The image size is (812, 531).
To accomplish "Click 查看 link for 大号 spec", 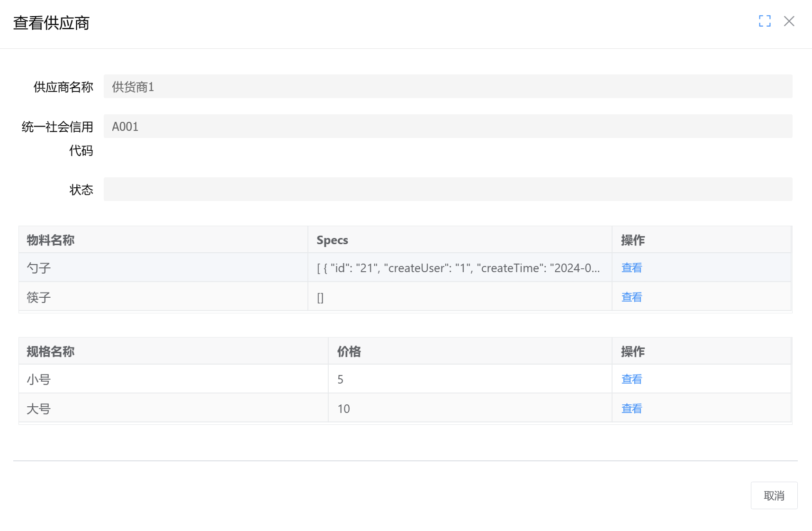I will [x=631, y=408].
